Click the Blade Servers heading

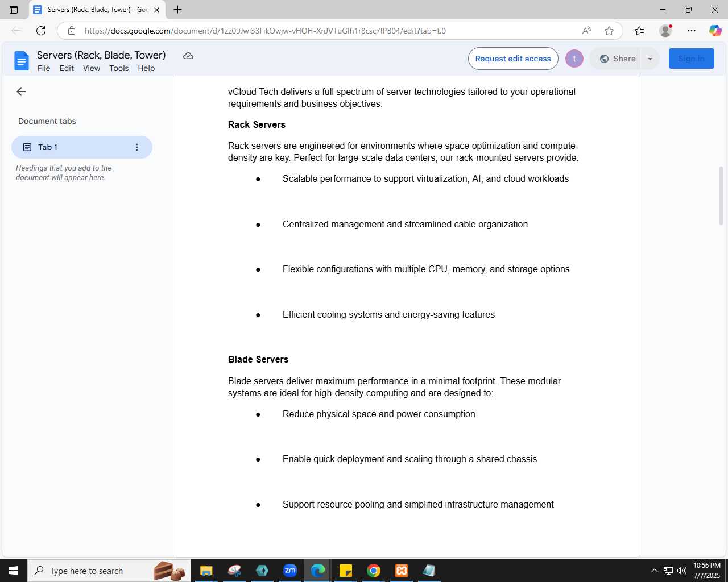click(258, 359)
